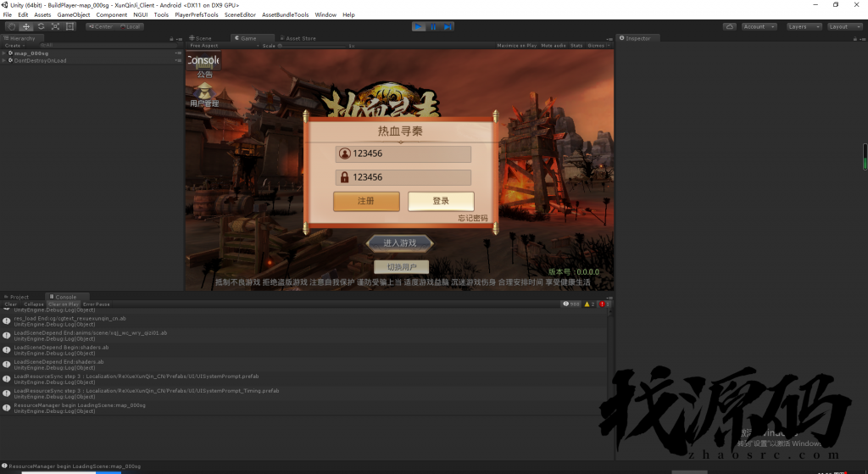Click the password field with lock icon
Viewport: 868px width, 474px height.
(403, 177)
